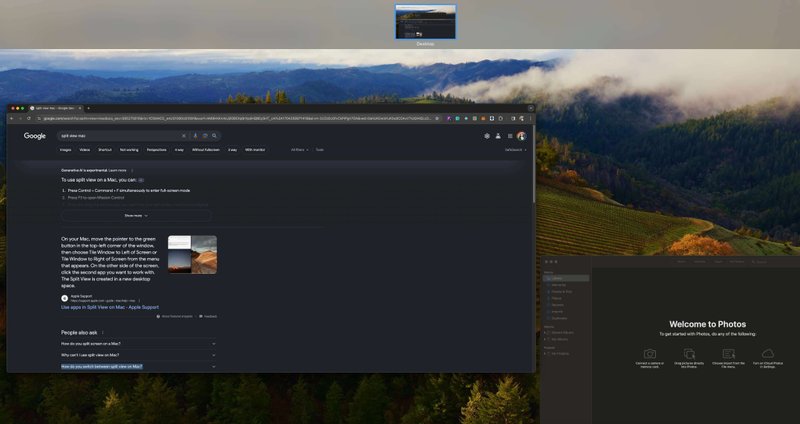Open Google quick settings gear icon

pos(487,136)
